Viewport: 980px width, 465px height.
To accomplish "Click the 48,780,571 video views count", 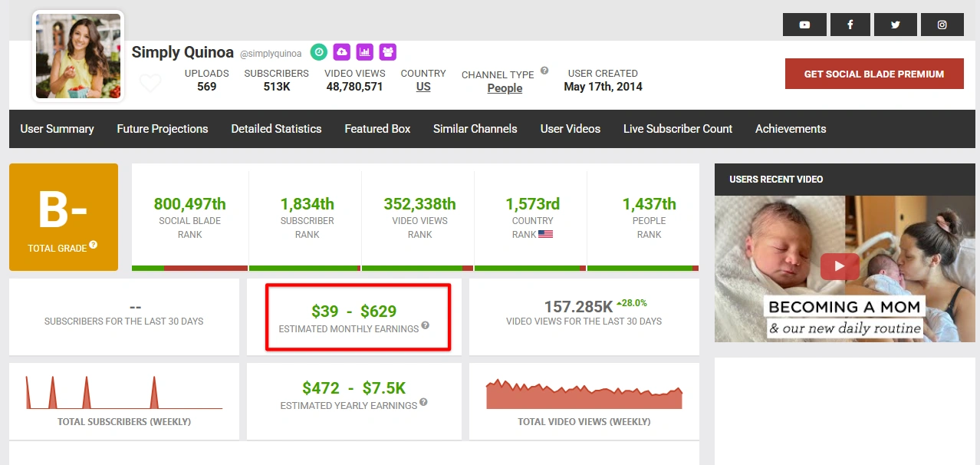I will pyautogui.click(x=354, y=87).
